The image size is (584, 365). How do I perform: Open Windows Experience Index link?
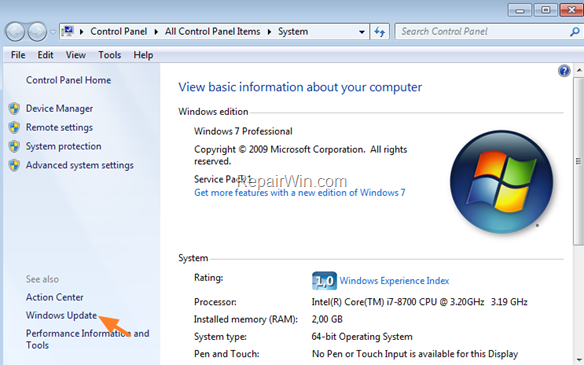tap(394, 281)
